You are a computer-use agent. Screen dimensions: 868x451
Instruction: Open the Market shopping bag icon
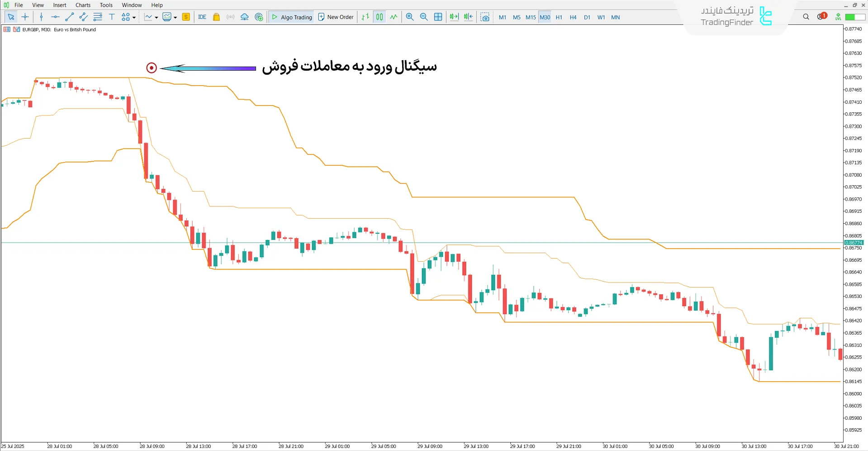click(216, 17)
